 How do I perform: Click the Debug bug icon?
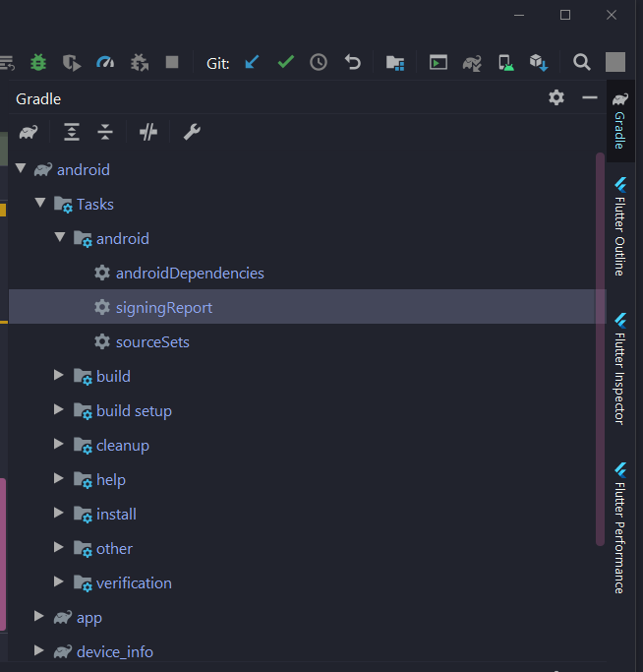tap(38, 62)
